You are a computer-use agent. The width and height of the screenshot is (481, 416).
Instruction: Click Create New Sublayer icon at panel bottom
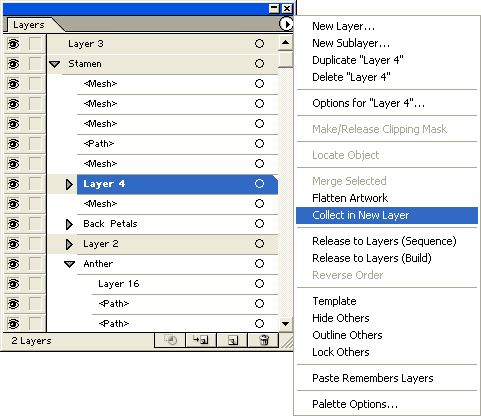click(x=201, y=340)
